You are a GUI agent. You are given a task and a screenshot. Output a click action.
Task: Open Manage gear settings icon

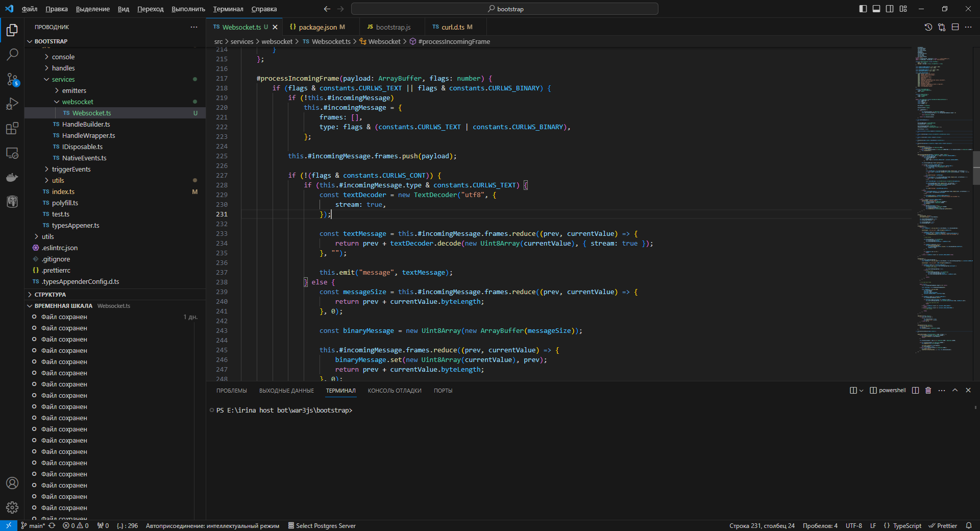12,507
